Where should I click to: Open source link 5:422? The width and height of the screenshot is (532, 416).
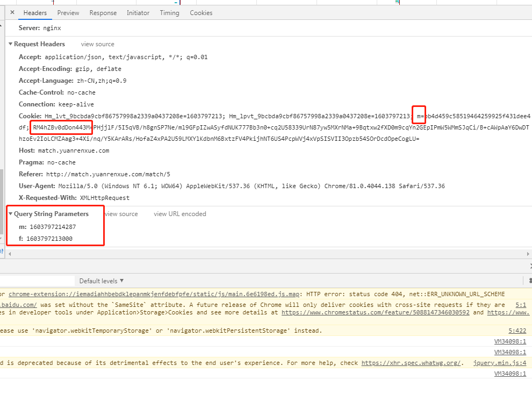click(x=517, y=331)
